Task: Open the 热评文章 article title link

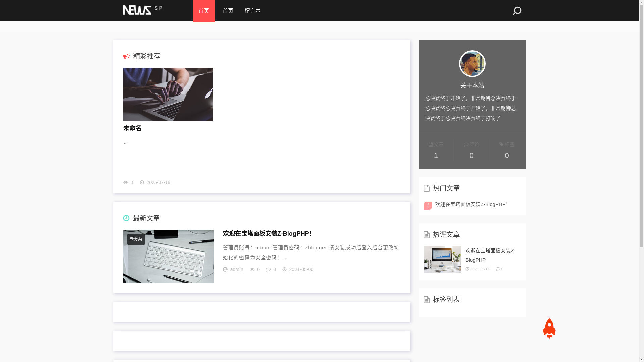Action: [490, 255]
